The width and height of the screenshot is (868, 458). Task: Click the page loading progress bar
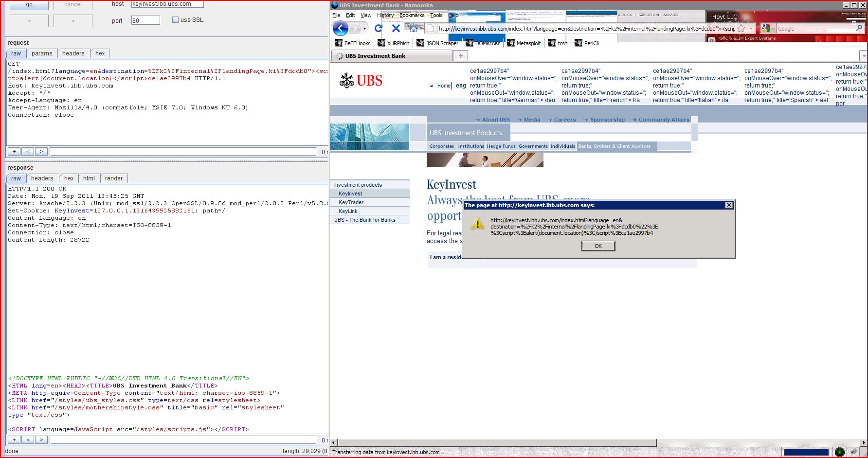pos(806,452)
